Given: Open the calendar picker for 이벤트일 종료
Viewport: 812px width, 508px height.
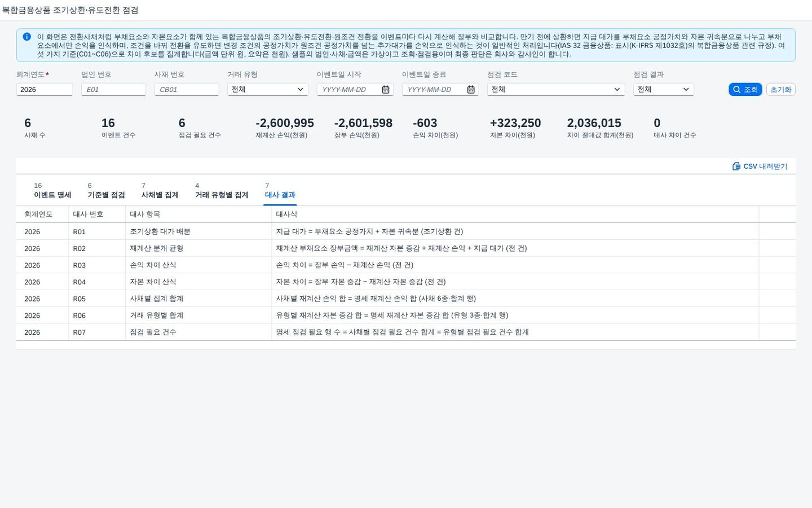Looking at the screenshot, I should tap(471, 89).
